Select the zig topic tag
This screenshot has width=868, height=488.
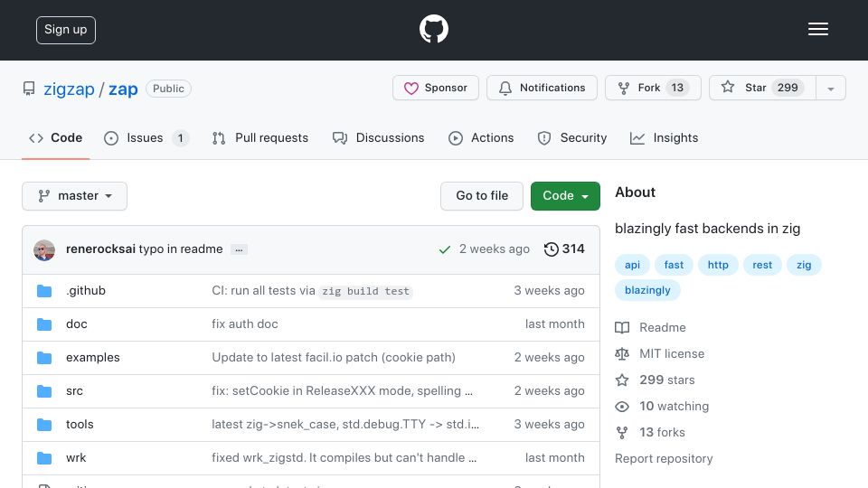pyautogui.click(x=804, y=265)
